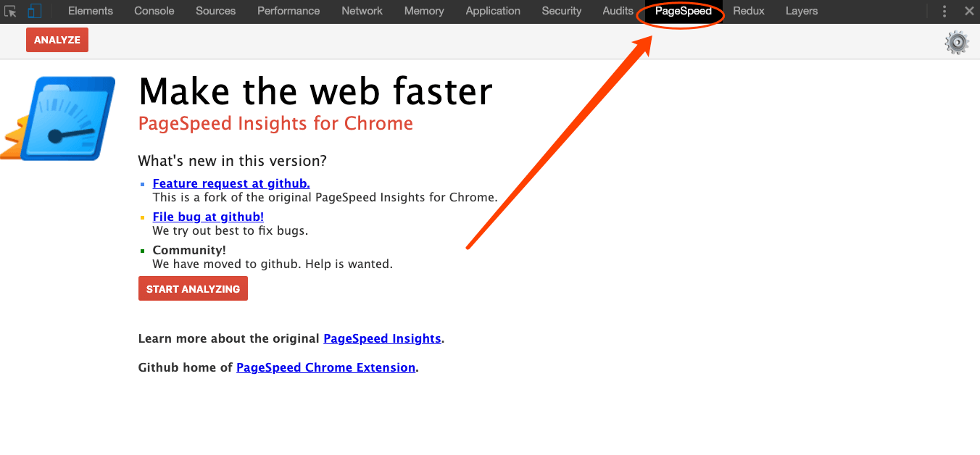Open the Audits tab
Image resolution: width=980 pixels, height=455 pixels.
[x=617, y=11]
